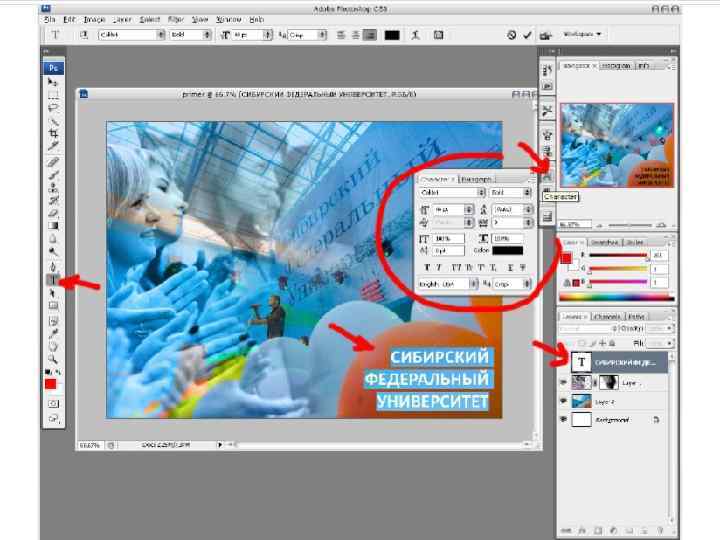
Task: Open language dropdown in Character panel
Action: (x=473, y=284)
